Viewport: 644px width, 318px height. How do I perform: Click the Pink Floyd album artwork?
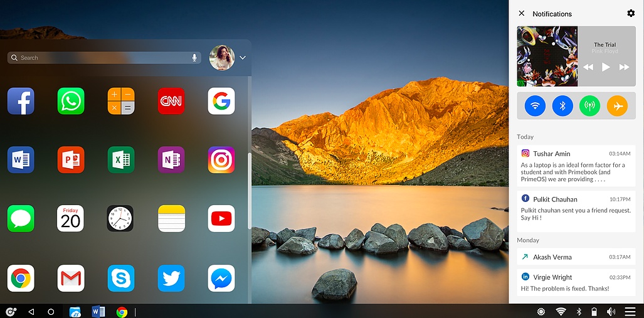coord(547,56)
